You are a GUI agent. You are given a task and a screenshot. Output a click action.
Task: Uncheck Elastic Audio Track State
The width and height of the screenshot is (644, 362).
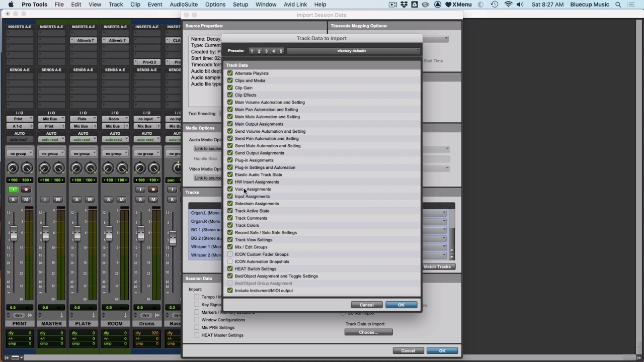point(230,174)
